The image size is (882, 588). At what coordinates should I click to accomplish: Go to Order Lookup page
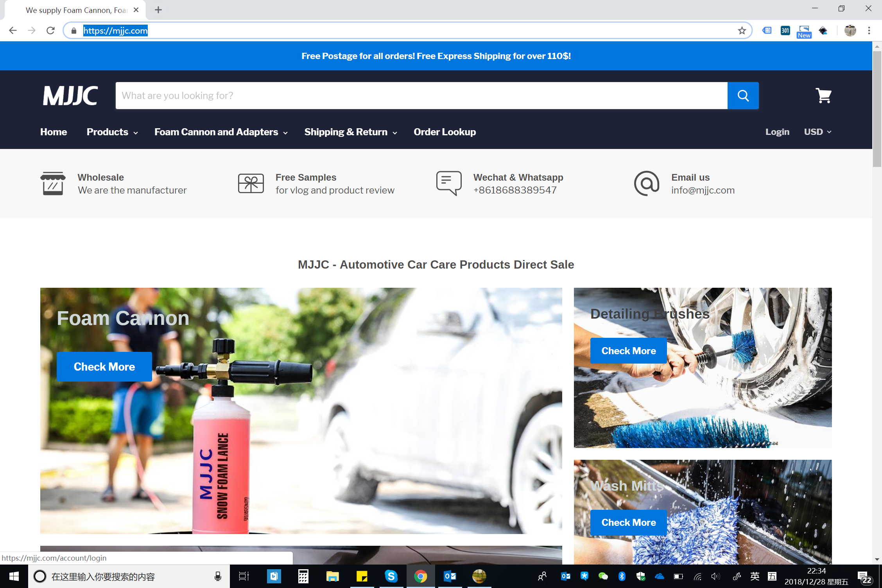click(x=445, y=132)
